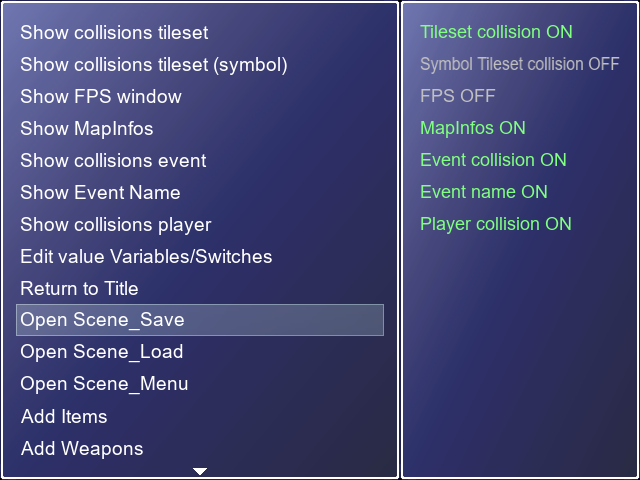Click the Symbol Tileset collision OFF status
This screenshot has height=480, width=640.
[x=519, y=64]
